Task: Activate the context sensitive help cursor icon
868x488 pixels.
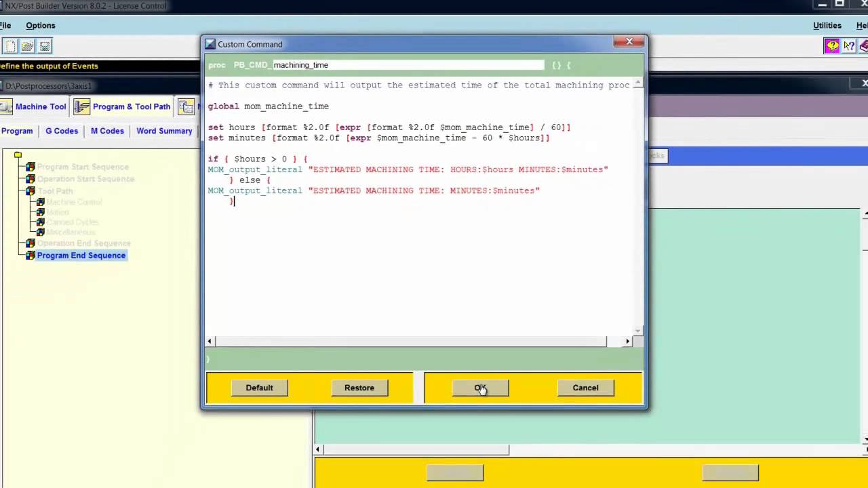Action: [x=849, y=46]
